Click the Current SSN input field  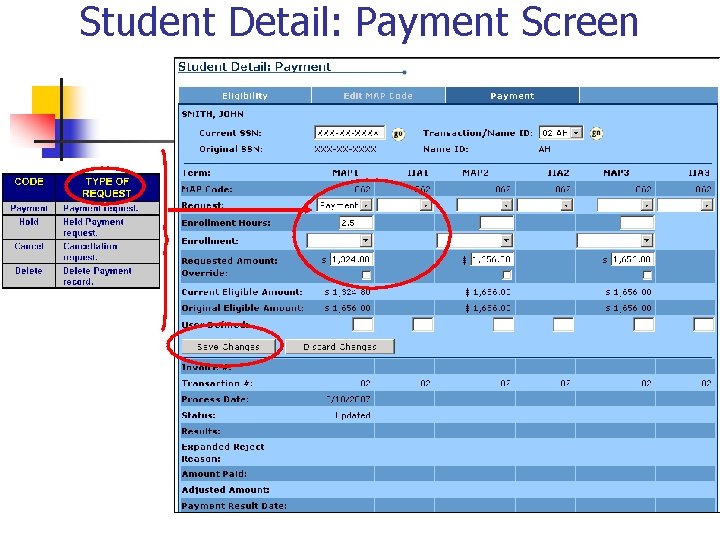click(349, 133)
